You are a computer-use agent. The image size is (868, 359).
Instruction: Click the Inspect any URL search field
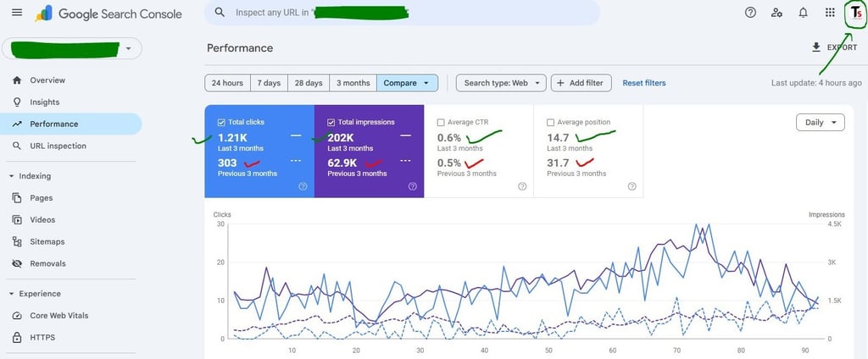[402, 12]
